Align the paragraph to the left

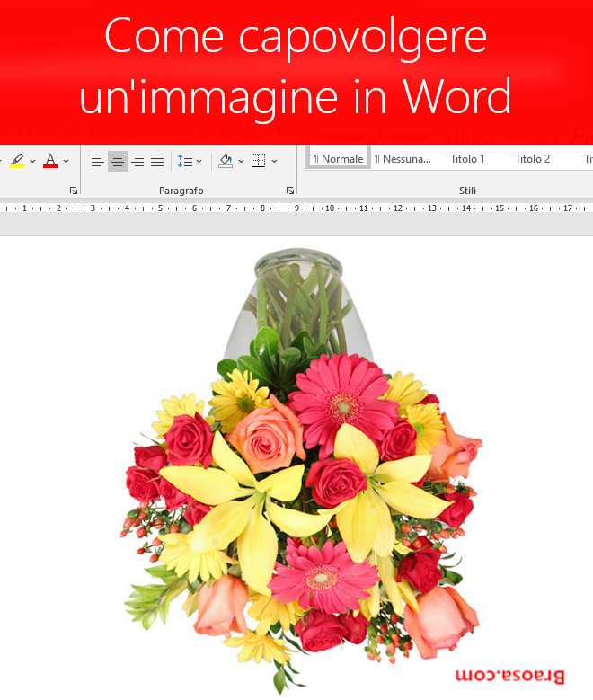(98, 161)
